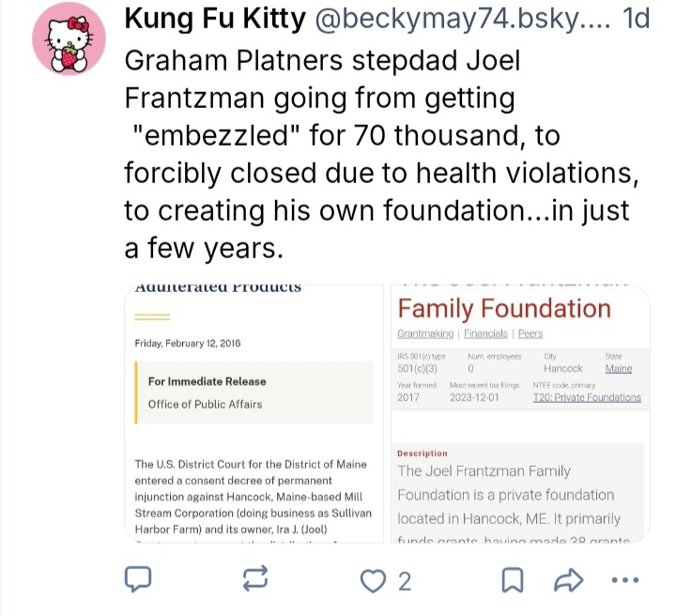Click the reply speech bubble icon

[x=139, y=580]
